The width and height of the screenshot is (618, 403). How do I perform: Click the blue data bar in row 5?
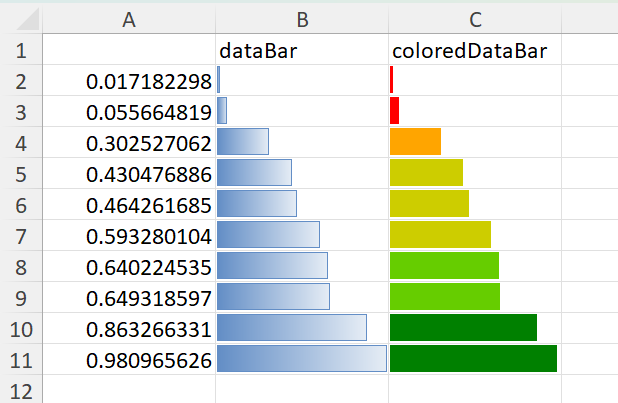tap(254, 172)
